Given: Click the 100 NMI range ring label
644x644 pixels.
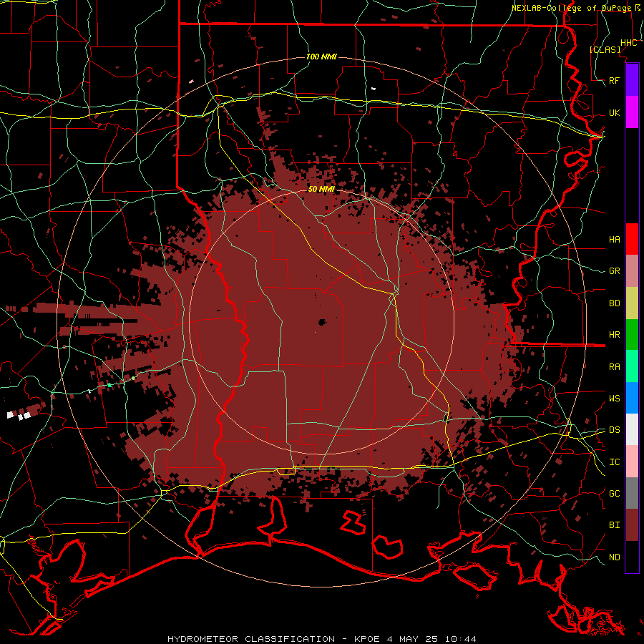Looking at the screenshot, I should [x=321, y=57].
